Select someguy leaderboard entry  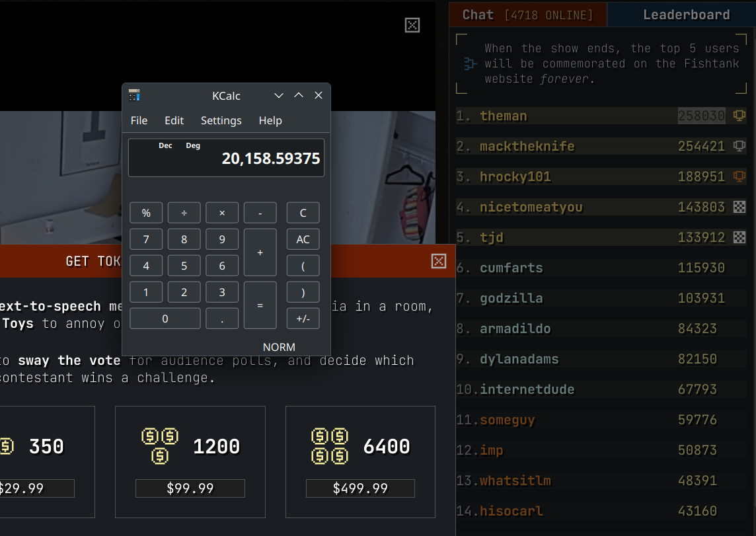click(x=601, y=420)
